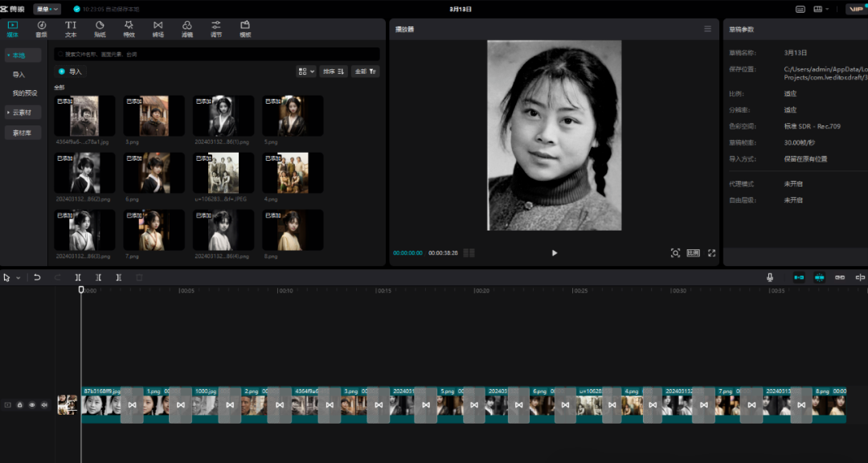Expand the 云素材 sidebar section
868x463 pixels.
(23, 113)
